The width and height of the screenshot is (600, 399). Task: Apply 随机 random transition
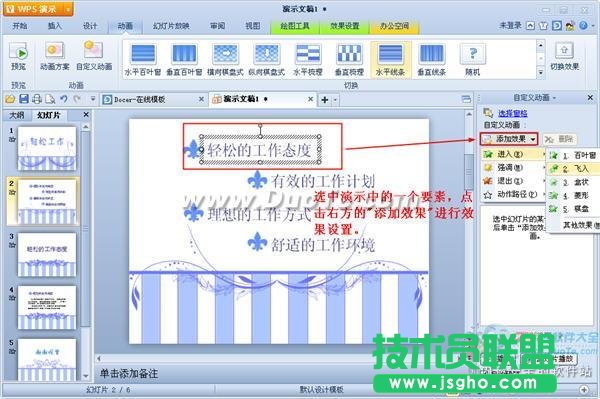[x=473, y=59]
